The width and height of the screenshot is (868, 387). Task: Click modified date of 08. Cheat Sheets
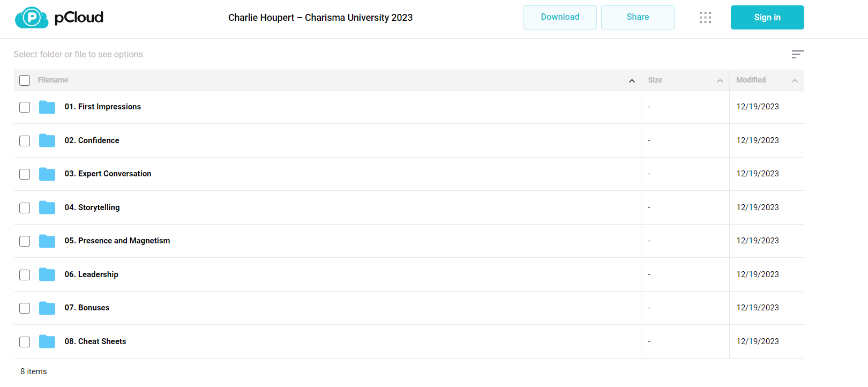(x=758, y=341)
